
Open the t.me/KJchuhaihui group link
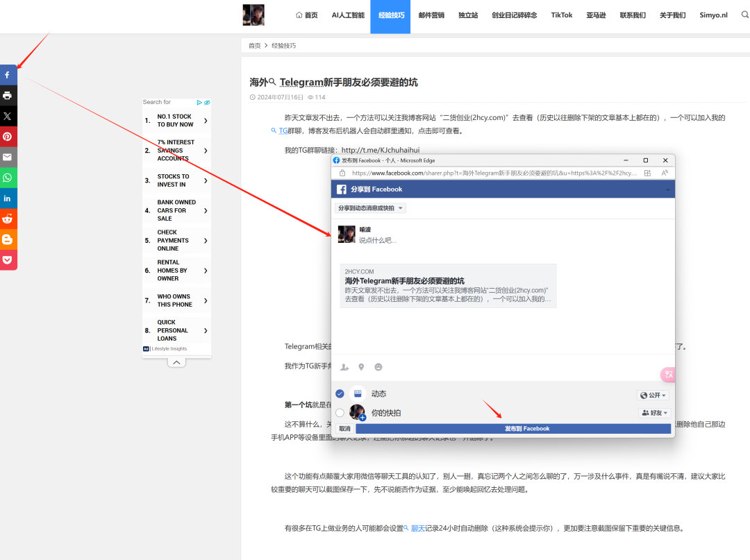(381, 150)
